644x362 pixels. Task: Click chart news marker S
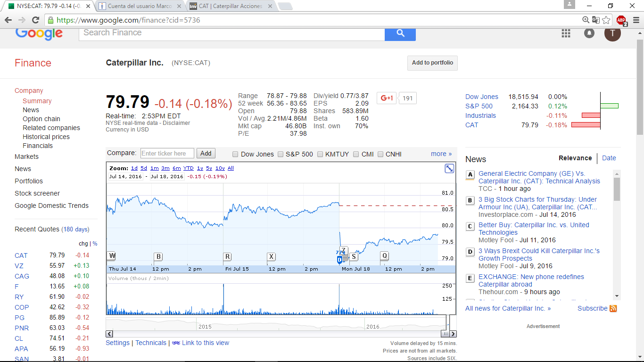coord(354,257)
